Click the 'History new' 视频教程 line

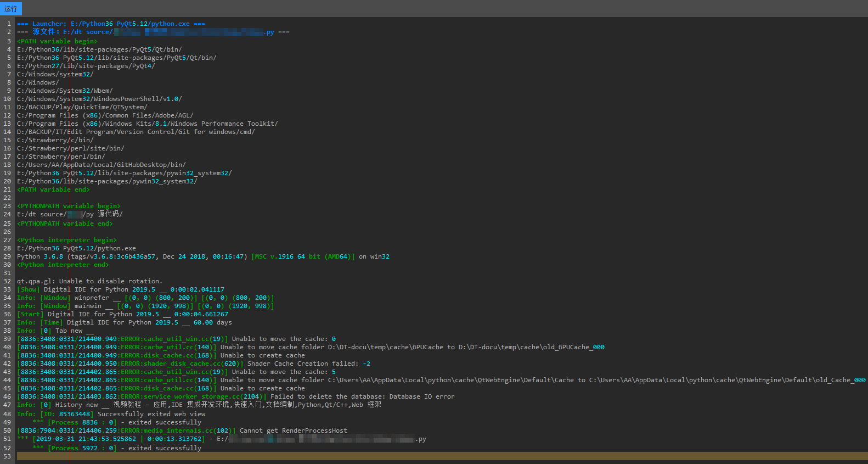(199, 405)
